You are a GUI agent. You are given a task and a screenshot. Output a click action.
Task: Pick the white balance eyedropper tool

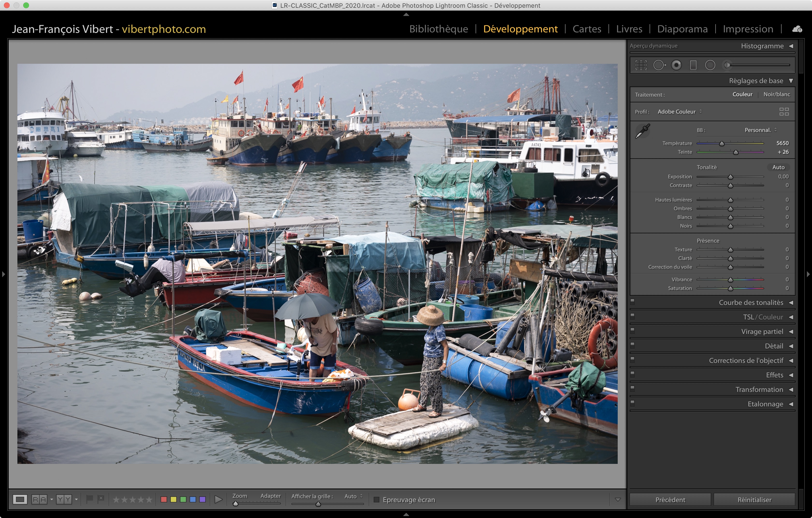tap(643, 131)
